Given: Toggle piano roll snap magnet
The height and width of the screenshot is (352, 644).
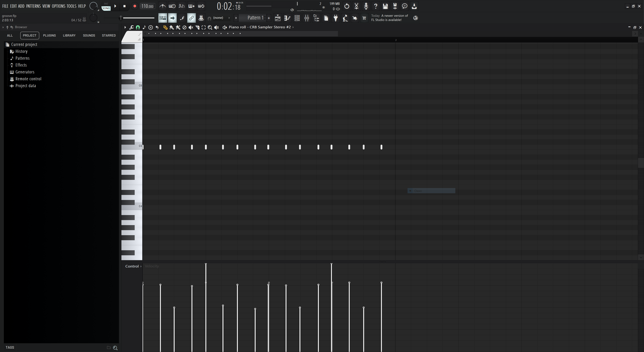Looking at the screenshot, I should [x=138, y=27].
